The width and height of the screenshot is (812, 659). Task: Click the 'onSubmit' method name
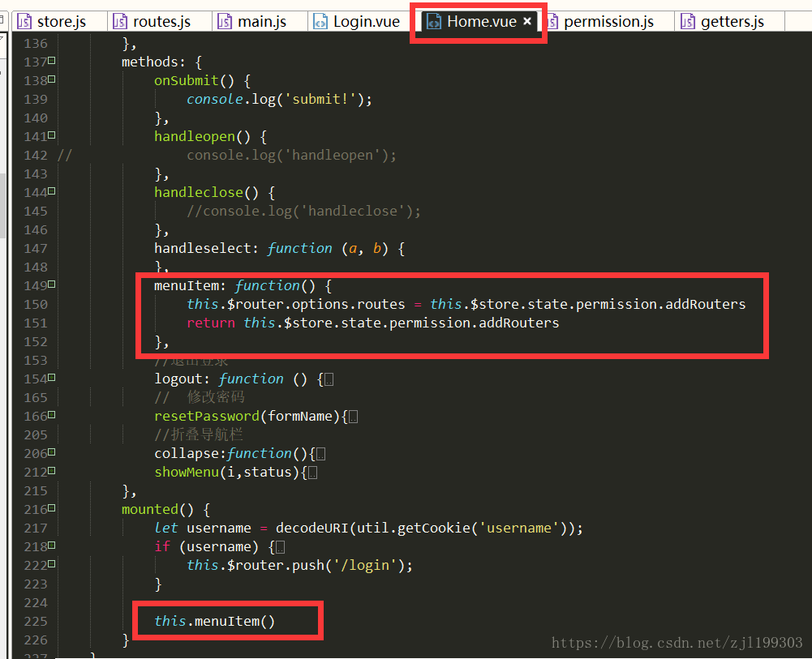click(x=187, y=81)
